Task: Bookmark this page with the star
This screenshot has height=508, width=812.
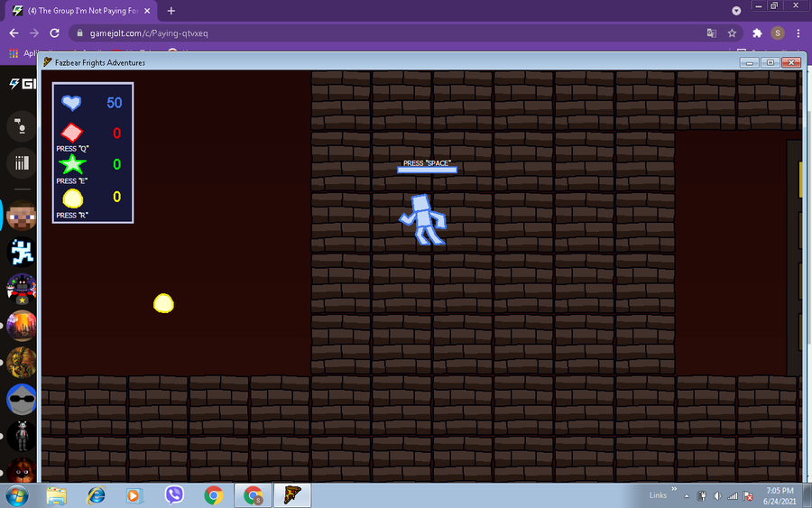Action: tap(732, 33)
